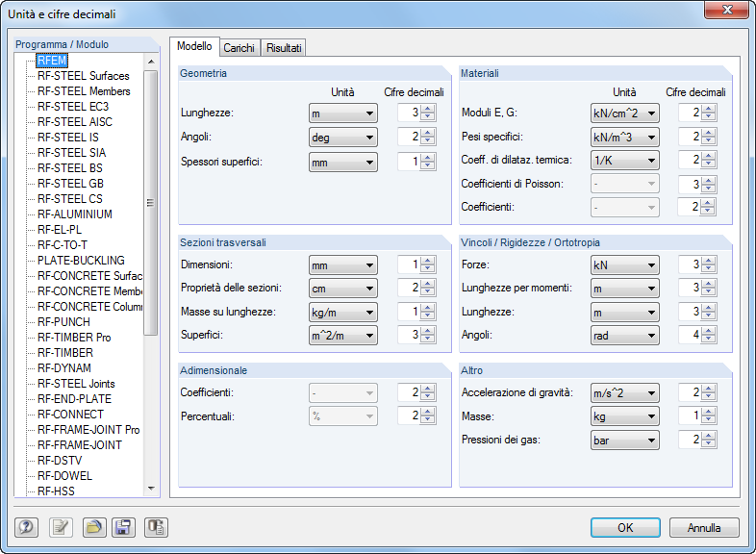Click decimal places field for Geometria Lunghezze
The width and height of the screenshot is (756, 554).
click(x=409, y=113)
